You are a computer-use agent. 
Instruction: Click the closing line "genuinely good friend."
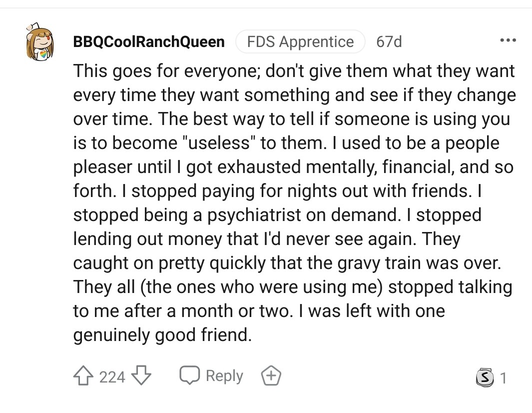[x=162, y=334]
